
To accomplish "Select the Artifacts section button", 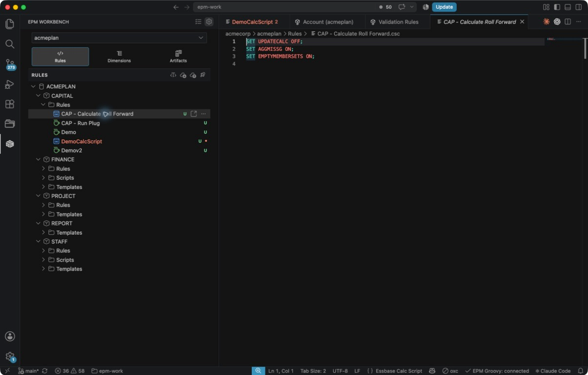I will (178, 57).
